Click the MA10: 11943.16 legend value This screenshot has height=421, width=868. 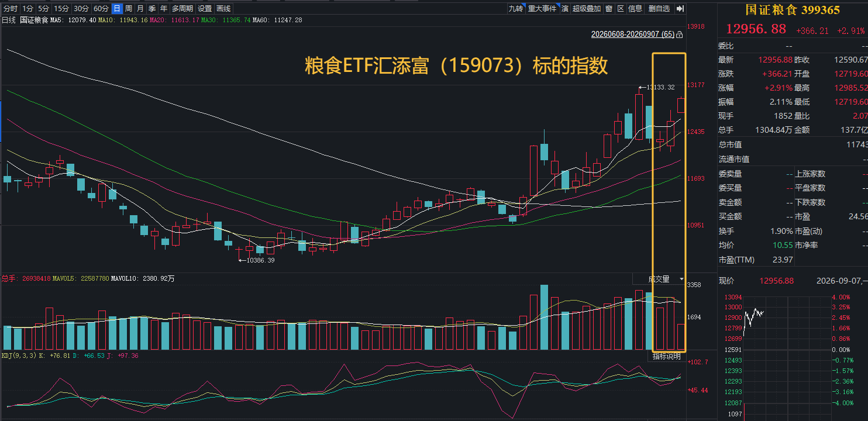tap(123, 20)
